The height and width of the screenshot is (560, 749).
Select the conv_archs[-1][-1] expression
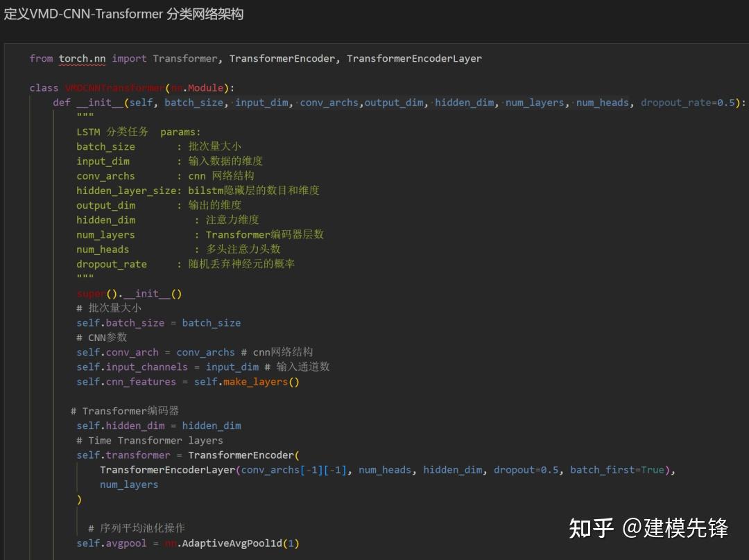tap(297, 469)
